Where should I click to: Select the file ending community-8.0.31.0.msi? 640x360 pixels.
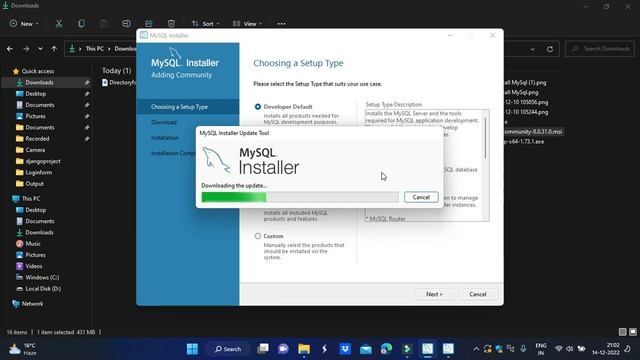click(x=533, y=131)
